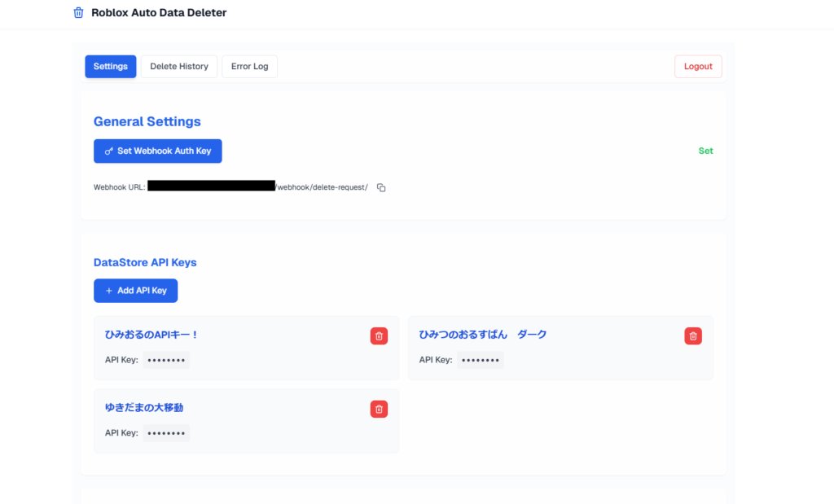This screenshot has width=834, height=504.
Task: Switch to the Delete History tab
Action: pyautogui.click(x=179, y=67)
